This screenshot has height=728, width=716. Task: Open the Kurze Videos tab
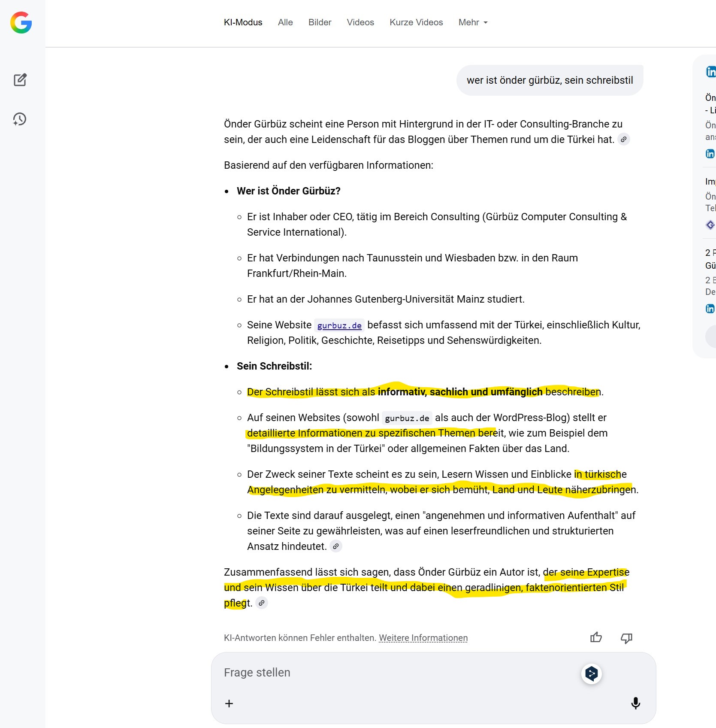[x=416, y=22]
